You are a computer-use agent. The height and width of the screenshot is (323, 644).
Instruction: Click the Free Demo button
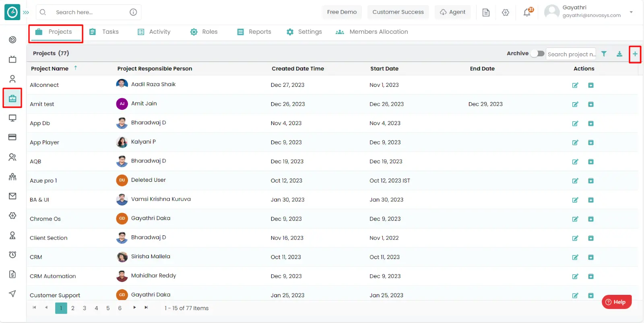(x=342, y=12)
